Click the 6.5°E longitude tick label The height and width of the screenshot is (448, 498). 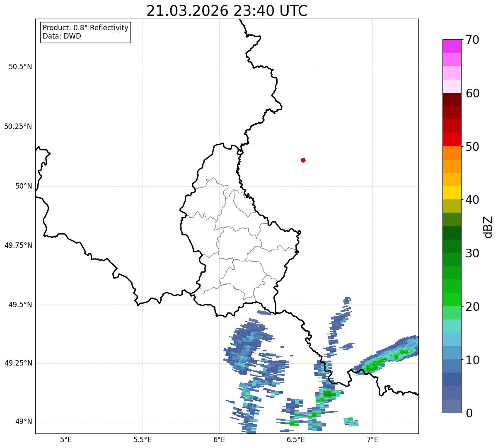click(x=296, y=439)
